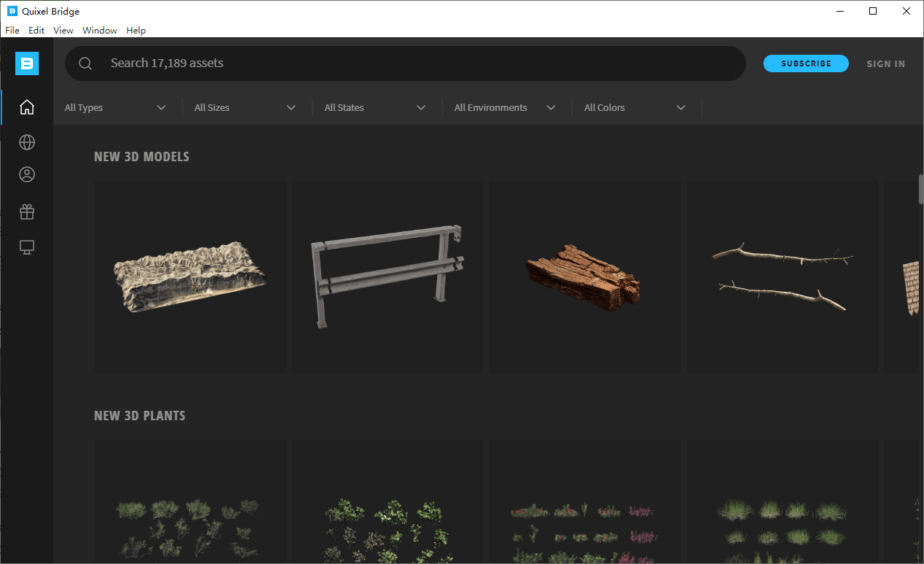
Task: Expand the All States filter dropdown
Action: [x=375, y=107]
